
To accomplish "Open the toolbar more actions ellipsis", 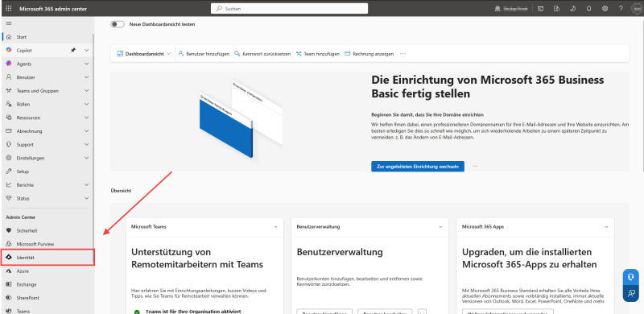I will pos(403,54).
